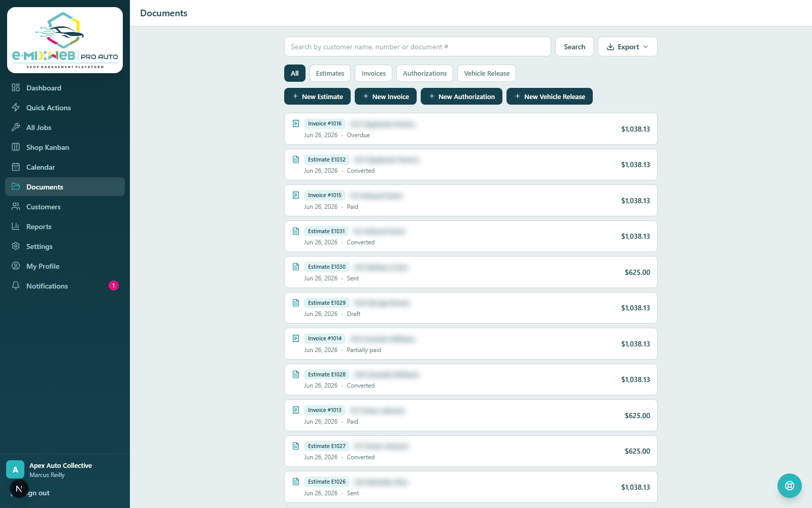The height and width of the screenshot is (508, 812).
Task: Switch to the Vehicle Release filter tab
Action: (487, 73)
